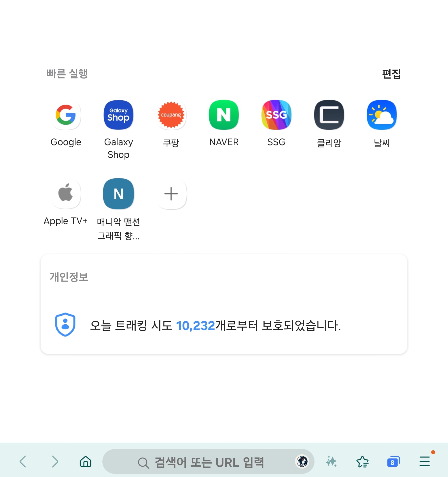Click the 개인정보 card heading
This screenshot has height=477, width=448.
[69, 277]
